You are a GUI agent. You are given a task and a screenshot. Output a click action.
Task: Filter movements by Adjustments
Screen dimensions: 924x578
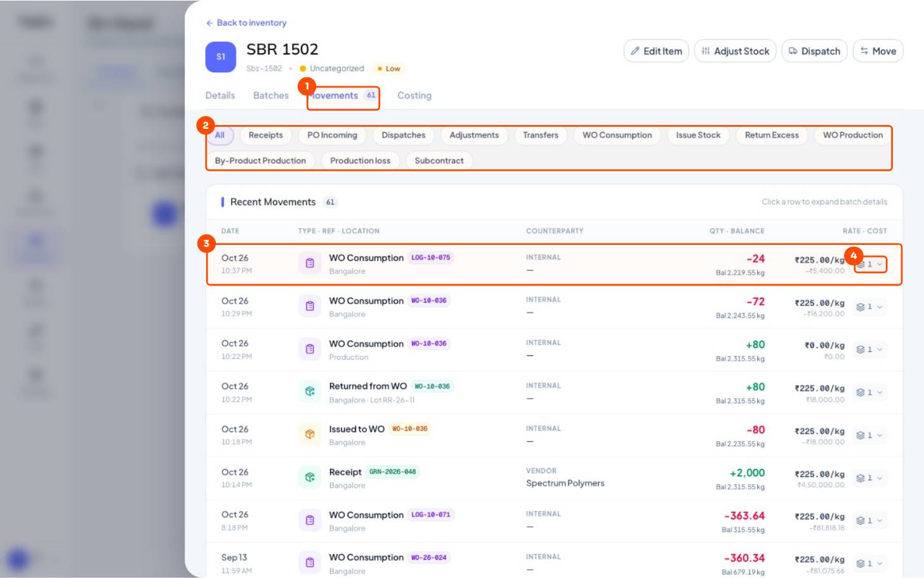[x=474, y=135]
